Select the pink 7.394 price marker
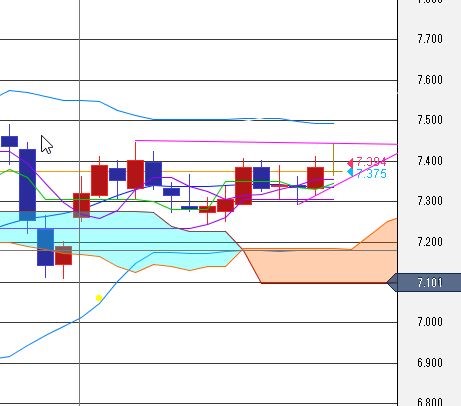Screen dimensions: 461x406 click(x=367, y=162)
